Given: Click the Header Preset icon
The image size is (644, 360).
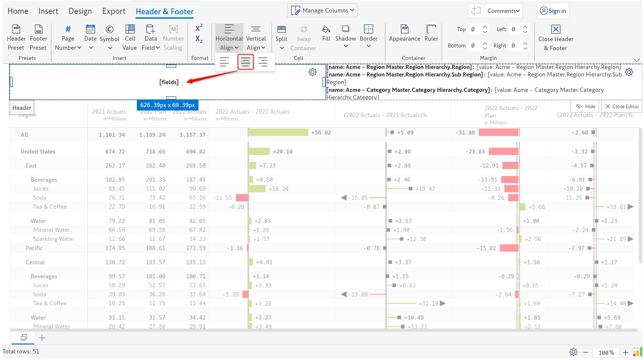Looking at the screenshot, I should (16, 30).
